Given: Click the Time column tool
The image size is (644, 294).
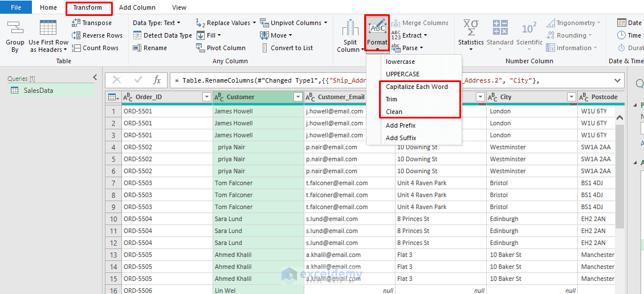Looking at the screenshot, I should [629, 35].
